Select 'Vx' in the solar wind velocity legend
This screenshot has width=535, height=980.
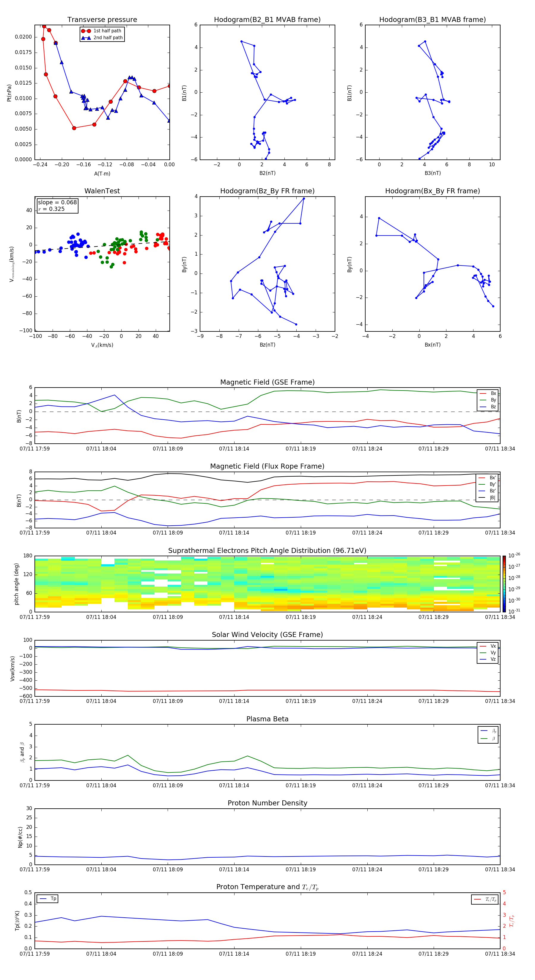(x=488, y=646)
